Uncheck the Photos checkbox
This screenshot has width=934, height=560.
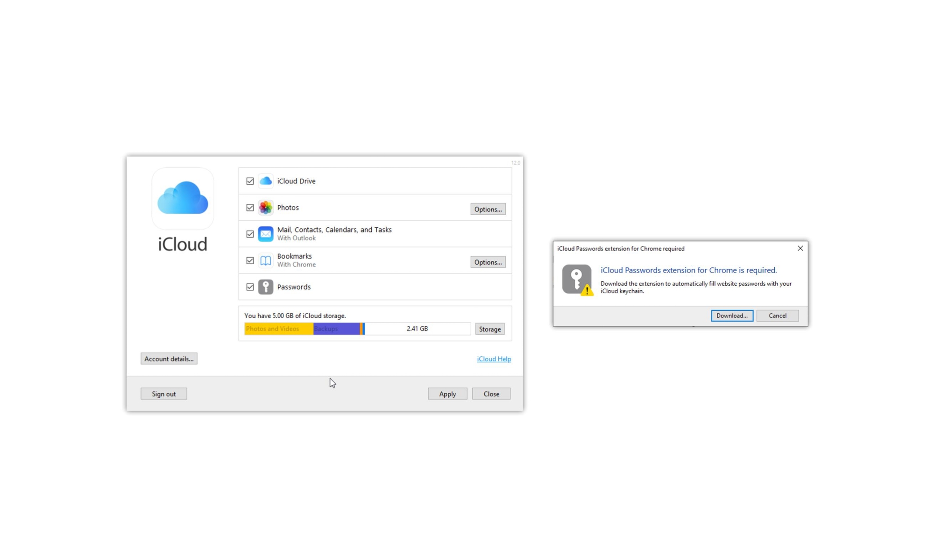(x=250, y=208)
